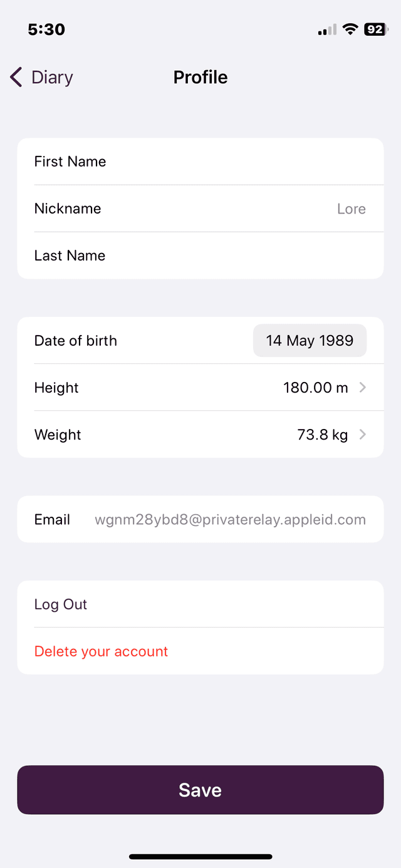
Task: Tap the cellular signal bars icon
Action: tap(327, 30)
